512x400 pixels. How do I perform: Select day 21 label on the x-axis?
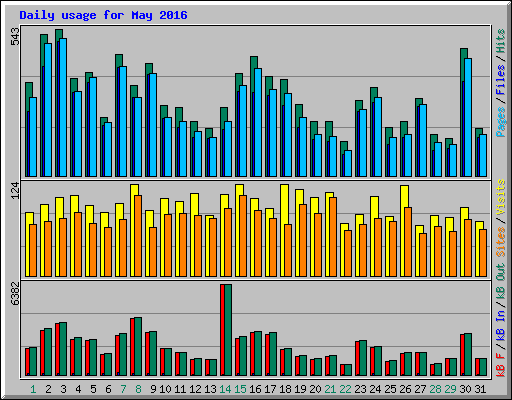pos(330,389)
